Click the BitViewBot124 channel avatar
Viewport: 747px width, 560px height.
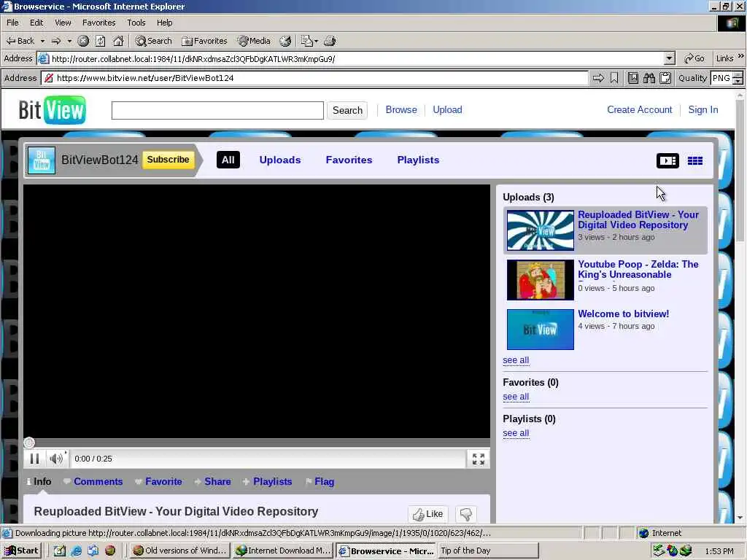[42, 160]
